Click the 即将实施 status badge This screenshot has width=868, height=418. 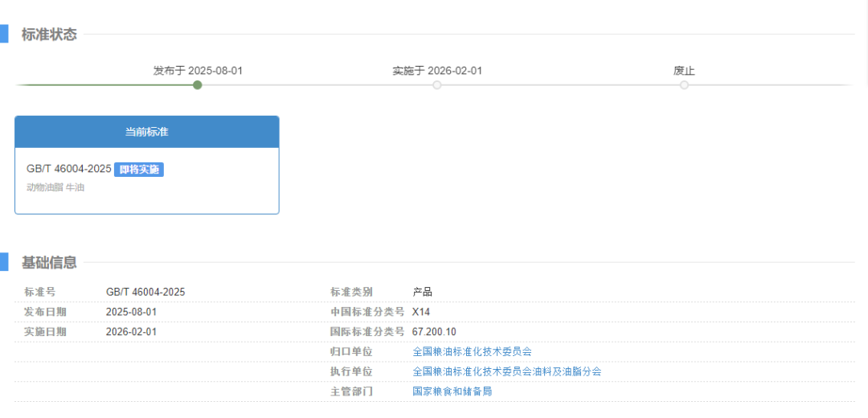pyautogui.click(x=139, y=170)
